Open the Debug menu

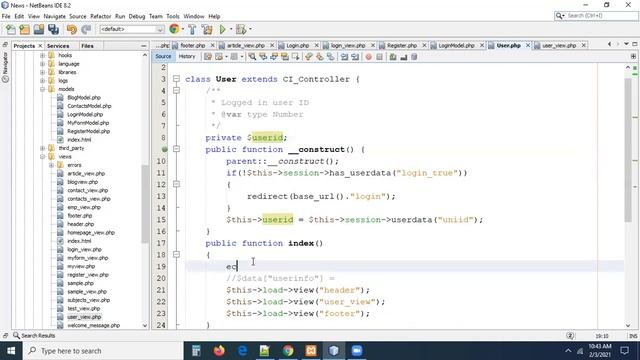click(137, 16)
